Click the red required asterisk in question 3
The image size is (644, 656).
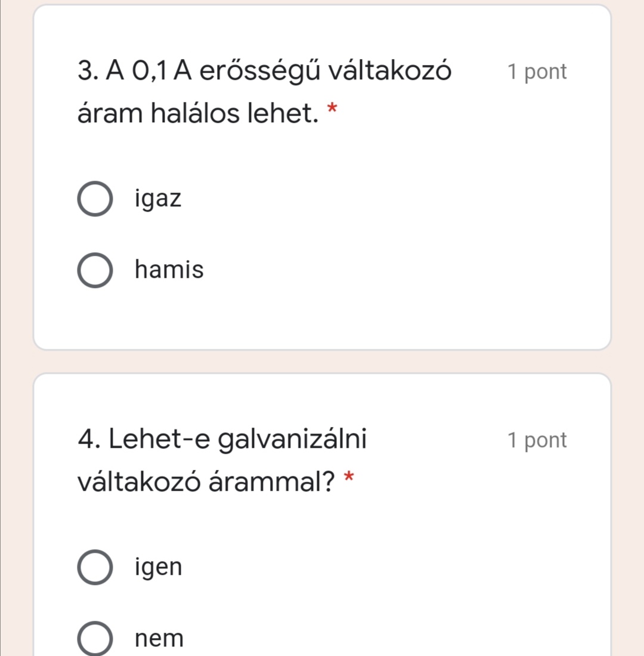click(333, 108)
